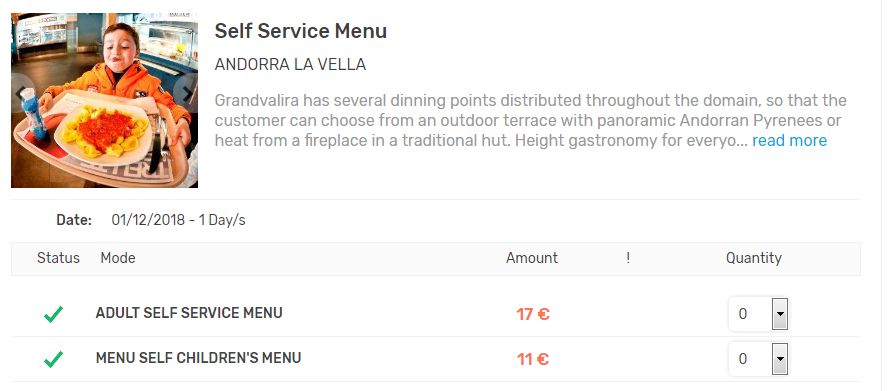Click the 11 € price

tap(532, 359)
